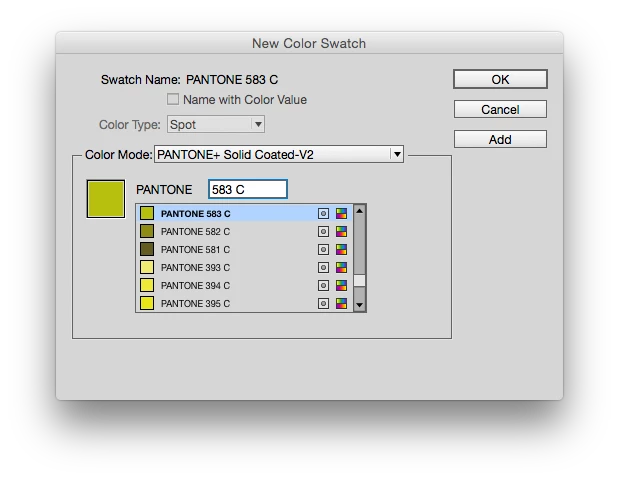Click the scrollbar thumb in the Pantone list
Image resolution: width=619 pixels, height=480 pixels.
pyautogui.click(x=359, y=281)
